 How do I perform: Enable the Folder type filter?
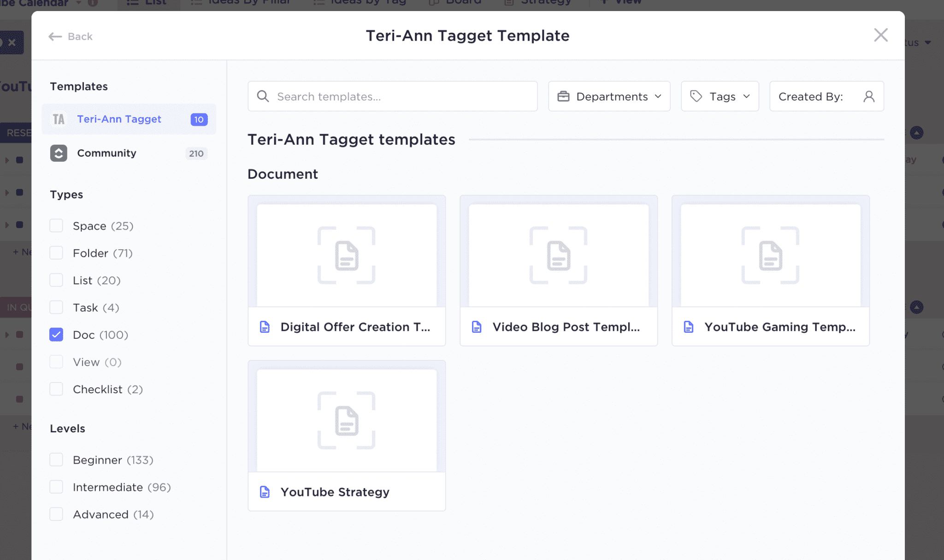pyautogui.click(x=56, y=253)
